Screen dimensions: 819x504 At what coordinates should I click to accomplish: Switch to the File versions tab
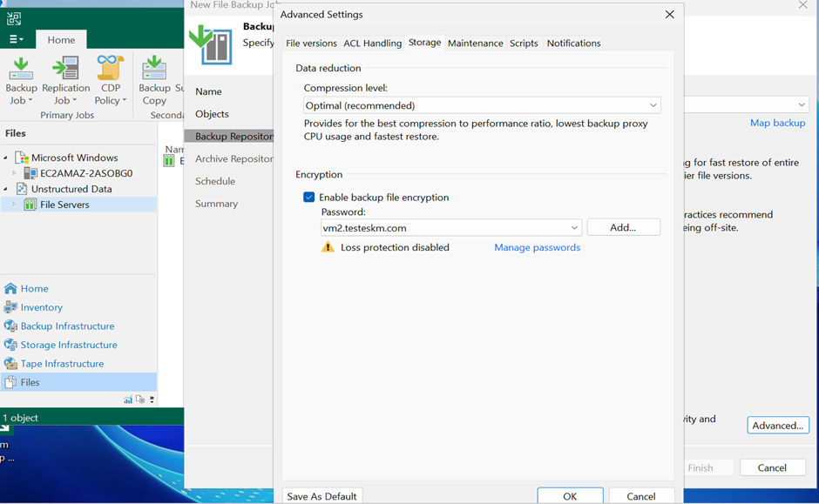tap(311, 44)
